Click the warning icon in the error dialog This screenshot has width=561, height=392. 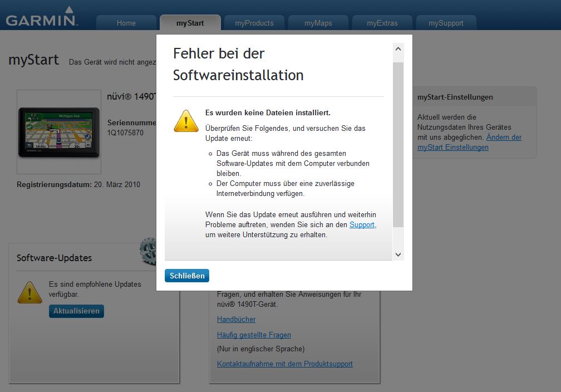pyautogui.click(x=186, y=120)
